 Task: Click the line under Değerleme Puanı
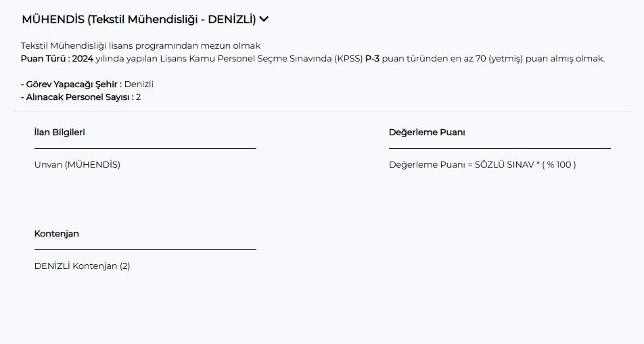point(499,147)
